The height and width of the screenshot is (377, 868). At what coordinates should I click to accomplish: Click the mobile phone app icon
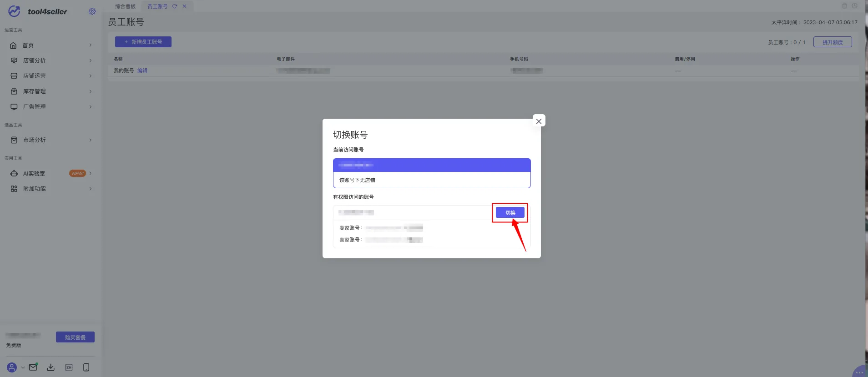86,367
